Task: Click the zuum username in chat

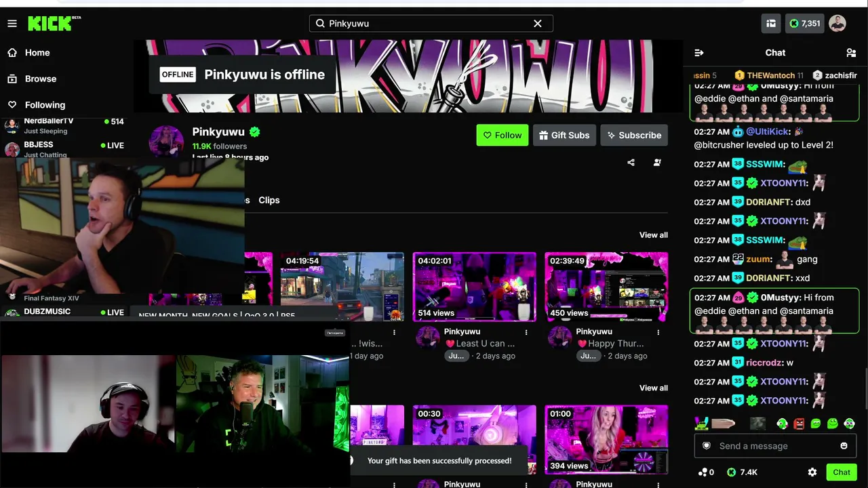Action: [x=759, y=259]
